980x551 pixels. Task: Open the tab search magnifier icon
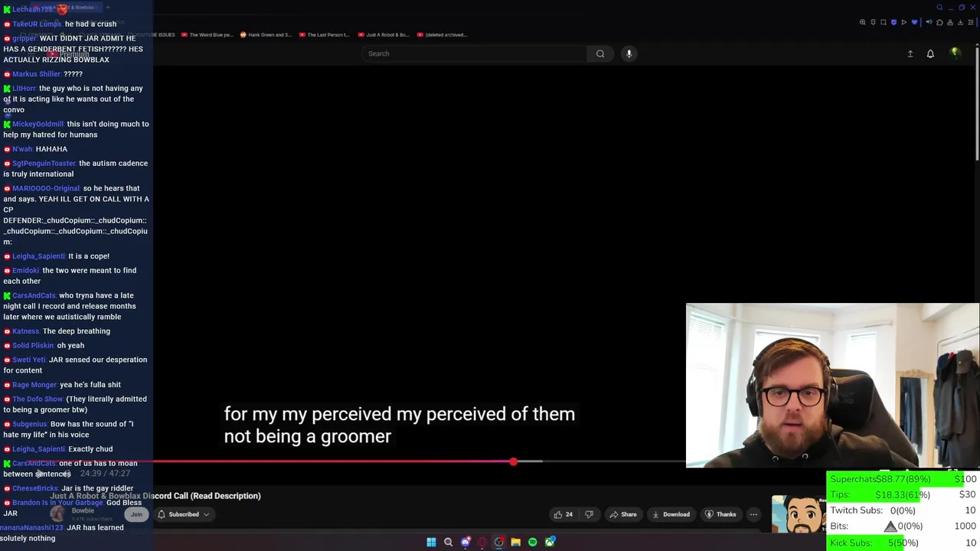939,8
